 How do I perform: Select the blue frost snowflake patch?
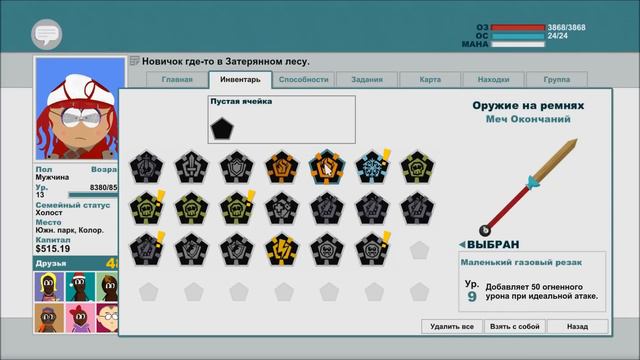tap(372, 167)
